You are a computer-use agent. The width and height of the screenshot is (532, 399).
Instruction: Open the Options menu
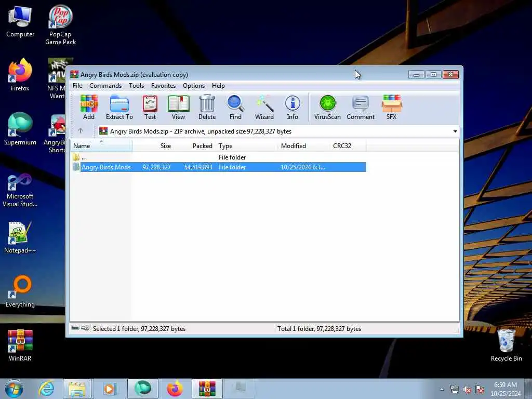pyautogui.click(x=194, y=86)
